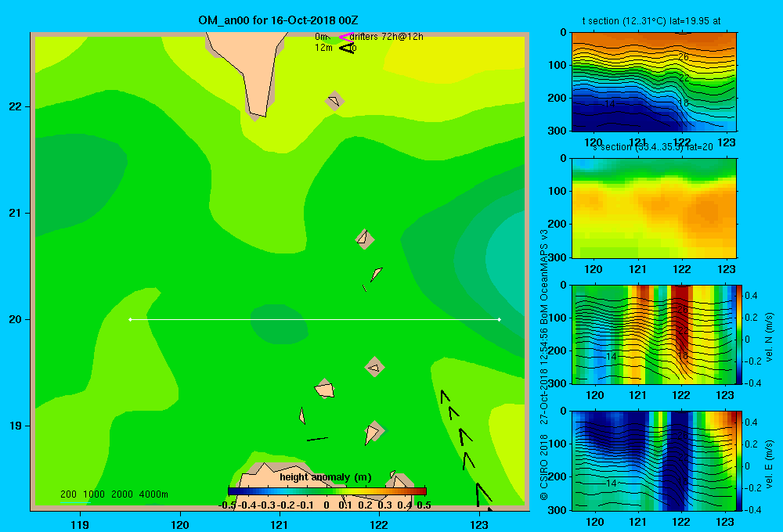The width and height of the screenshot is (783, 532).
Task: Click the '-0.4' bottom tick of vel. E scale
Action: (752, 509)
